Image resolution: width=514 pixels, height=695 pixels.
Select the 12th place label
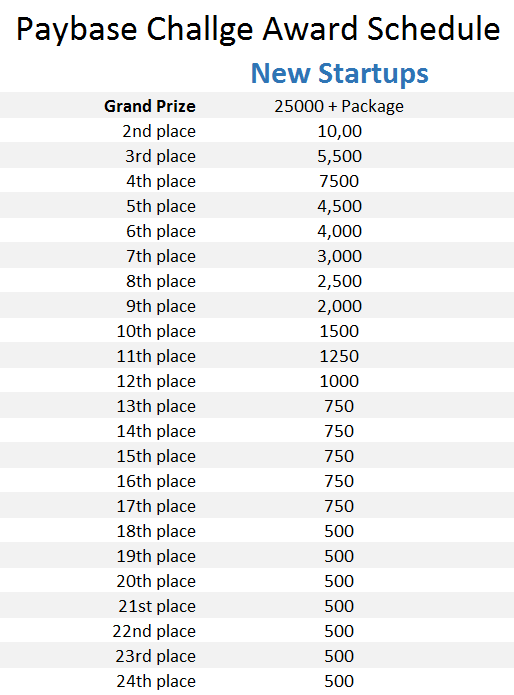click(156, 381)
